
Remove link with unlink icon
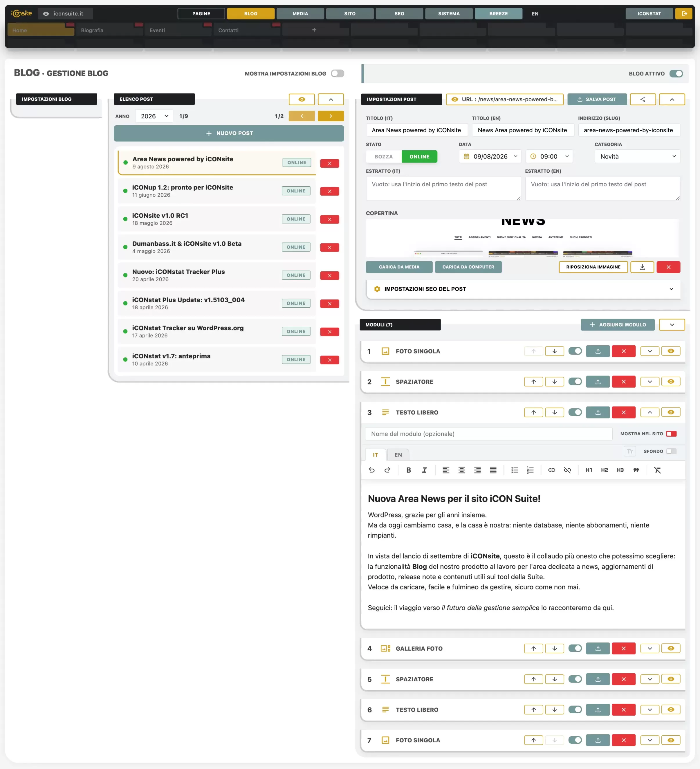click(x=568, y=470)
